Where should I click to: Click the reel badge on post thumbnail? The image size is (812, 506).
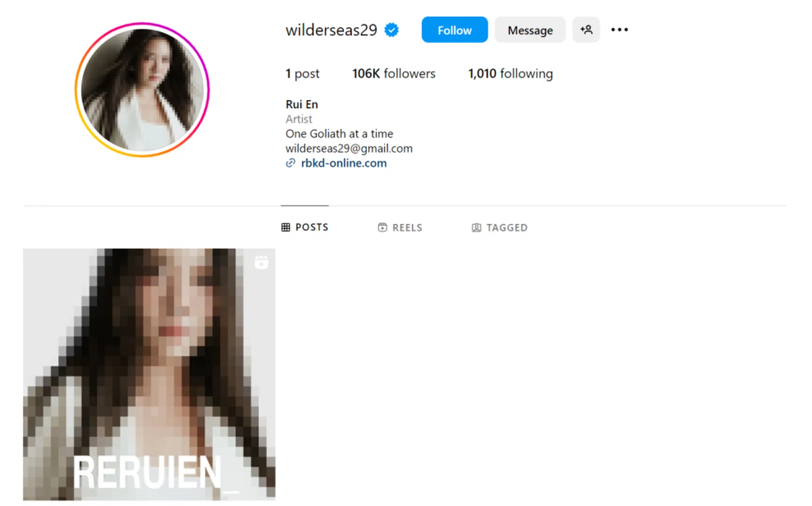click(x=261, y=262)
